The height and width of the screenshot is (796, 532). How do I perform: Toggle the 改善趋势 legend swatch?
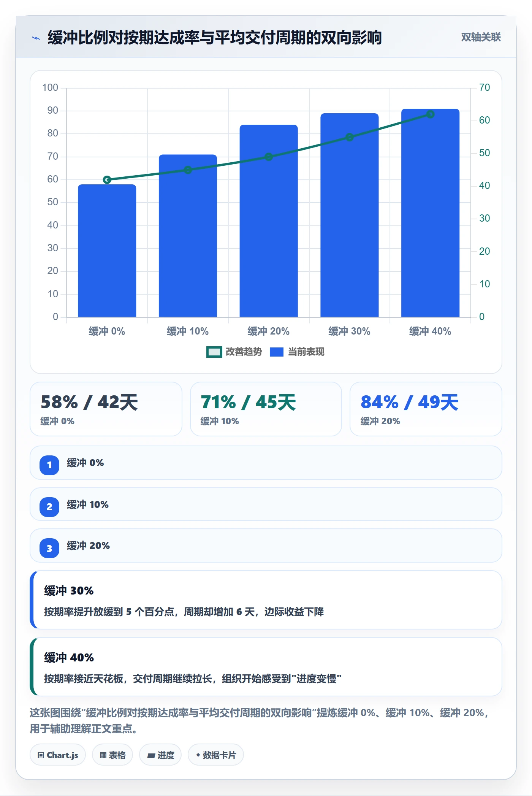[214, 352]
